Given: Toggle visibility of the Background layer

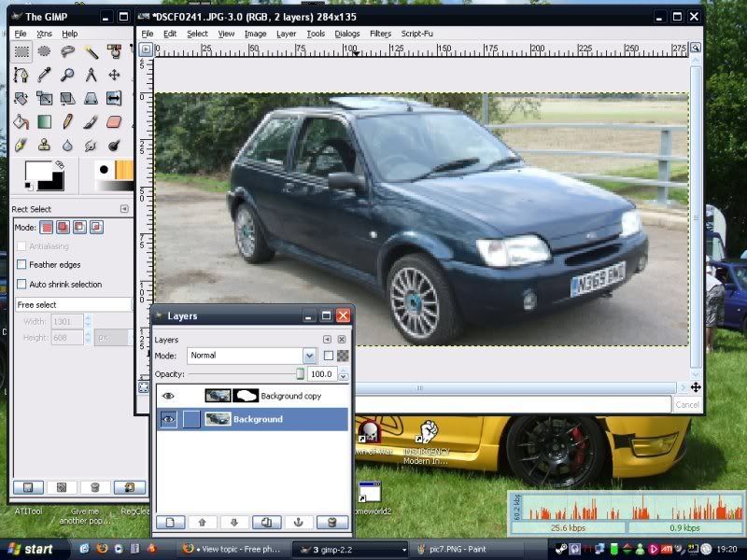Looking at the screenshot, I should pos(168,419).
